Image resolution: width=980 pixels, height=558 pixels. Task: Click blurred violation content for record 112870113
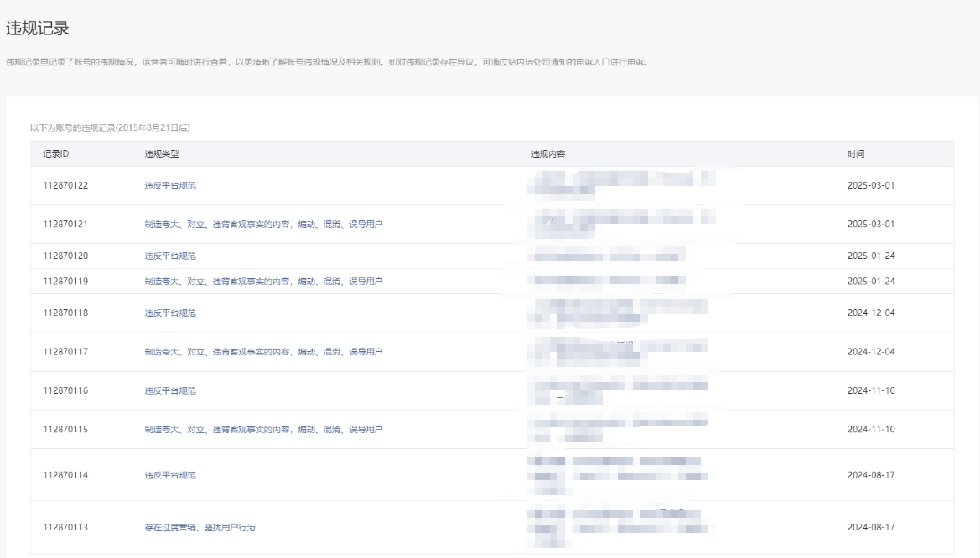[x=618, y=527]
